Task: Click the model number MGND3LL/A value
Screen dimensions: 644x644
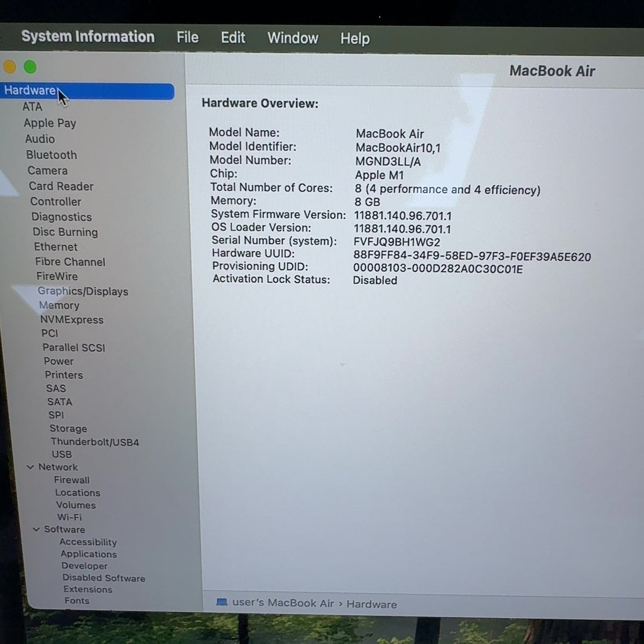Action: [388, 162]
